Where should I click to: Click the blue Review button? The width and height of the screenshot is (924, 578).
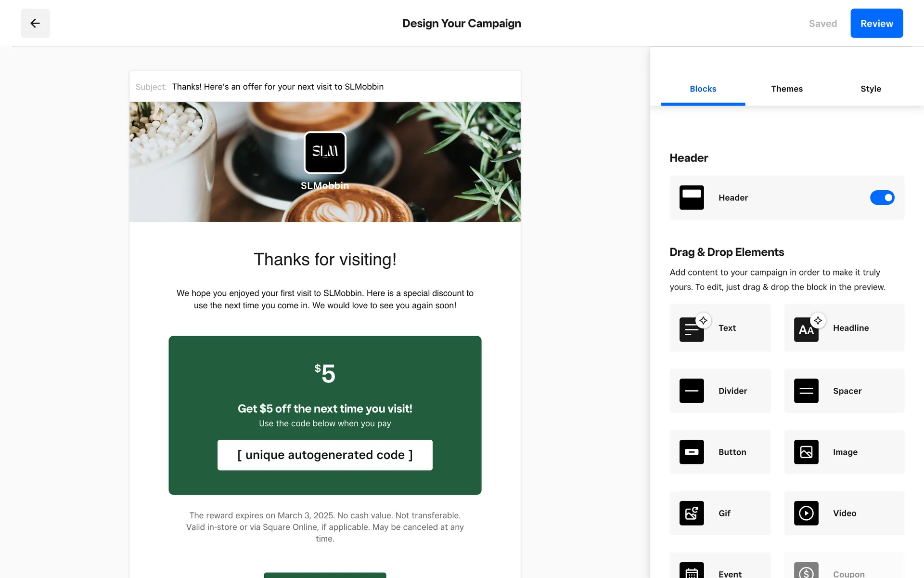(x=876, y=23)
